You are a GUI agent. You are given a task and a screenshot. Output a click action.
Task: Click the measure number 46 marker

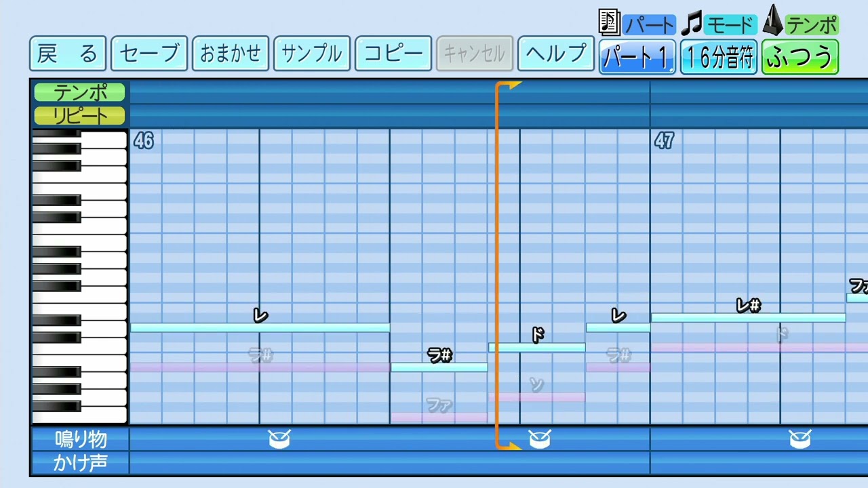tap(144, 141)
